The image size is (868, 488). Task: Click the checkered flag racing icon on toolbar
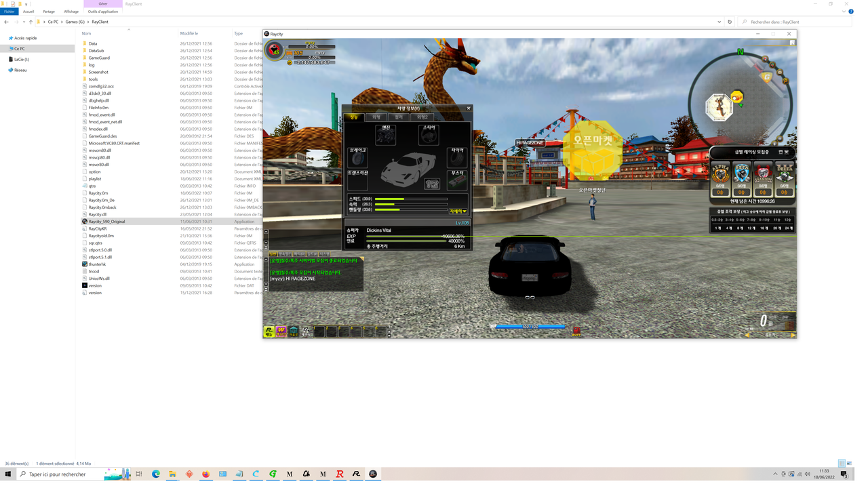(x=307, y=330)
